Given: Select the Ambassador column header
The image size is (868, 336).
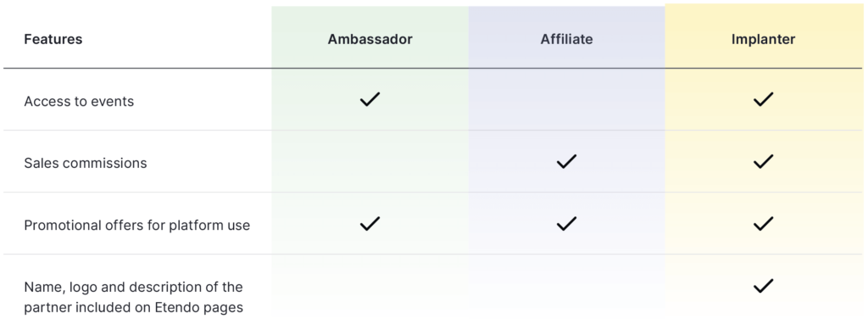Looking at the screenshot, I should 370,39.
